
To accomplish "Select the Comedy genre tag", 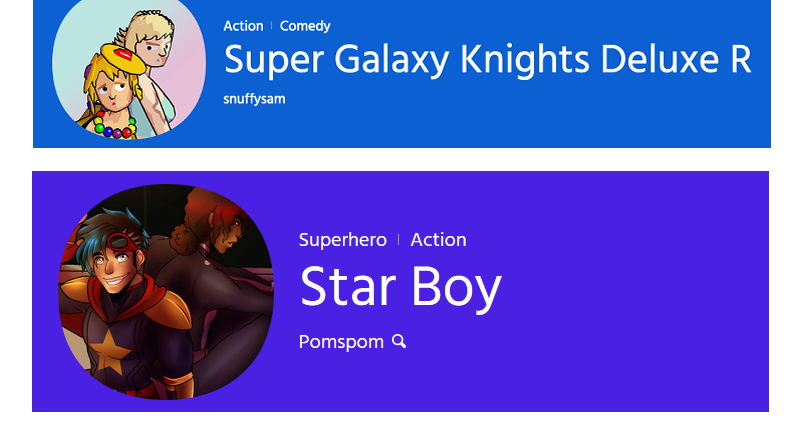I will (x=305, y=26).
